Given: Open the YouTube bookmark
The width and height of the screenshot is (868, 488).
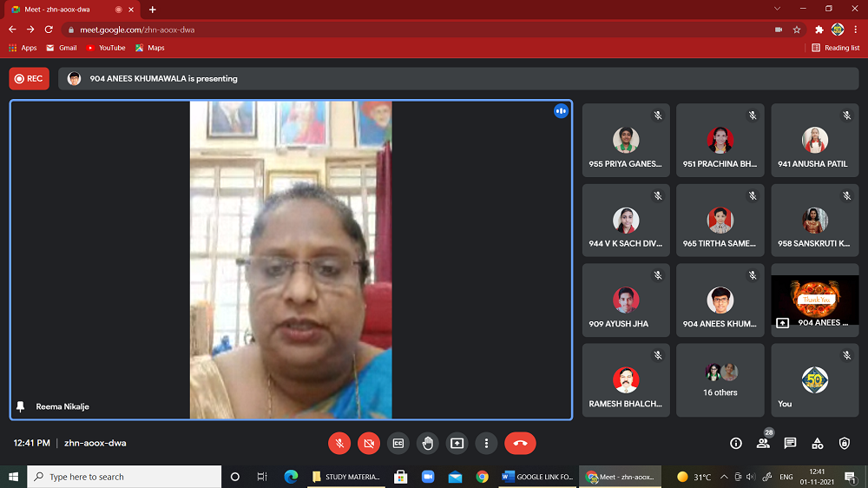Looking at the screenshot, I should [x=106, y=48].
